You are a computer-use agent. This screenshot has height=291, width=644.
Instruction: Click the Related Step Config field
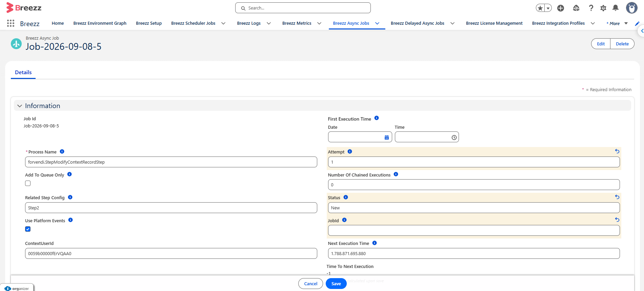tap(171, 208)
